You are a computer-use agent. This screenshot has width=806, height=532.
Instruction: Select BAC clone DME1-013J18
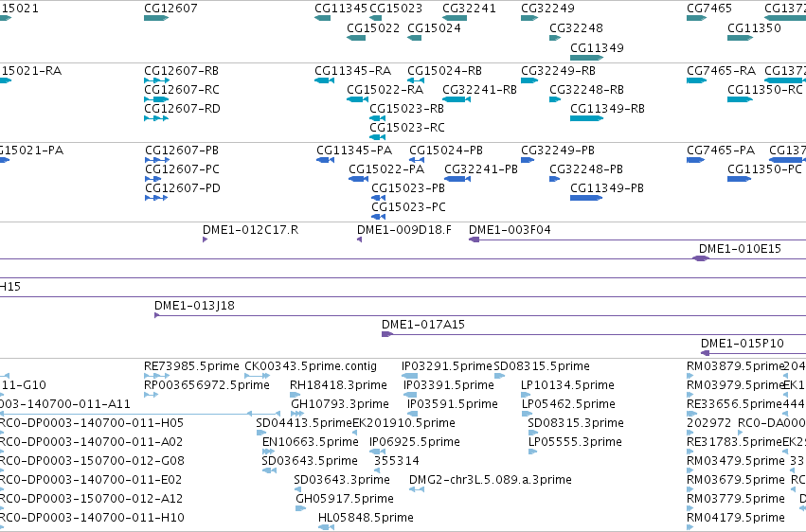tap(194, 306)
